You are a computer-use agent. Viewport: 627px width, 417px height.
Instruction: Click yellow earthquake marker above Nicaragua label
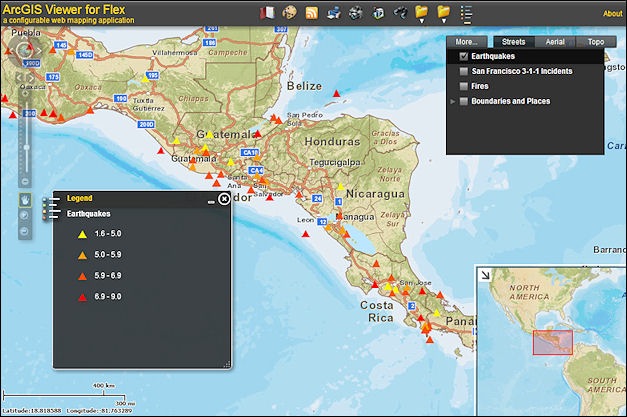point(340,186)
